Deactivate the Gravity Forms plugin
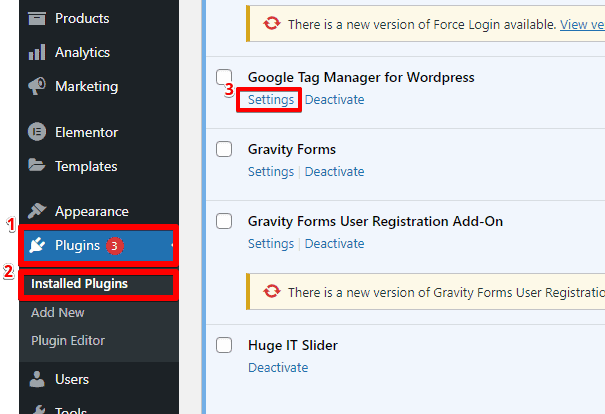The width and height of the screenshot is (605, 414). [335, 171]
